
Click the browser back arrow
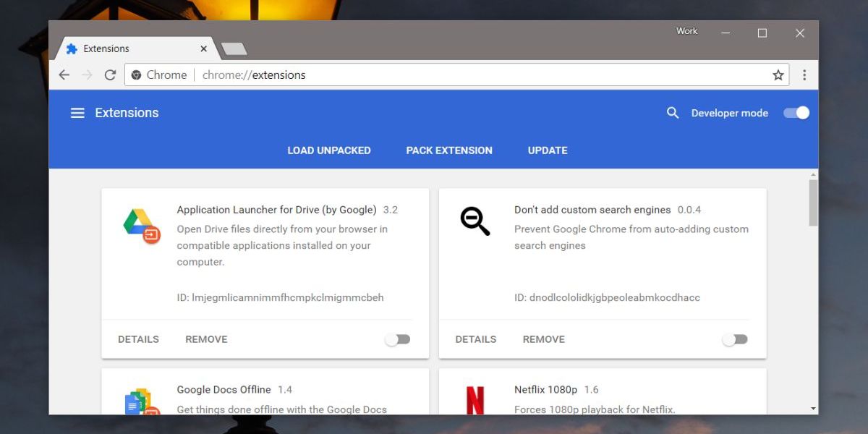tap(64, 75)
